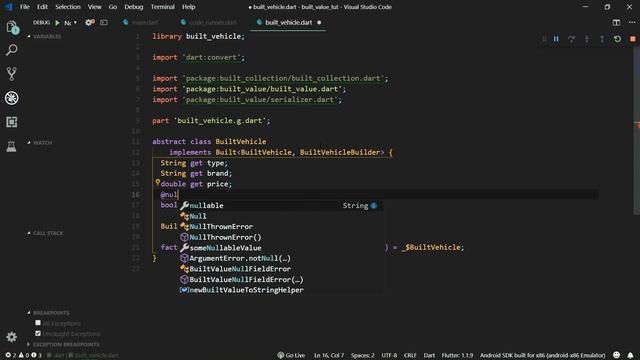Click the editor vertical scrollbar
The image size is (640, 360).
(x=637, y=131)
